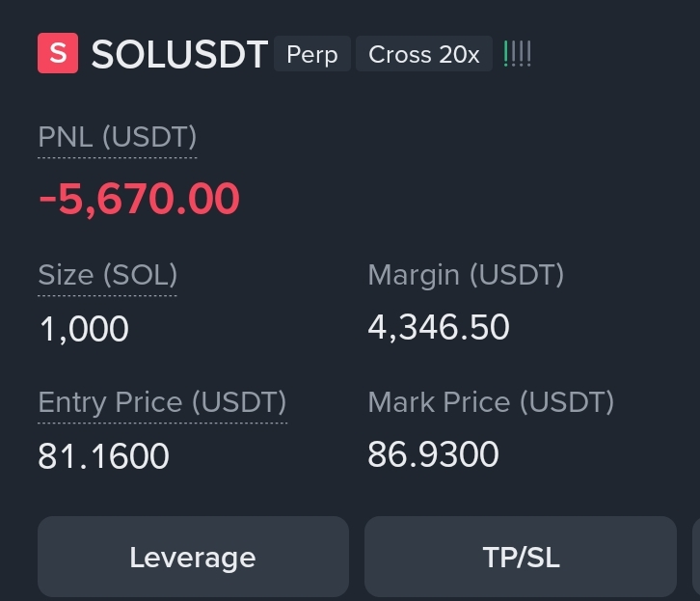The width and height of the screenshot is (700, 601).
Task: Open the Leverage button
Action: [193, 557]
